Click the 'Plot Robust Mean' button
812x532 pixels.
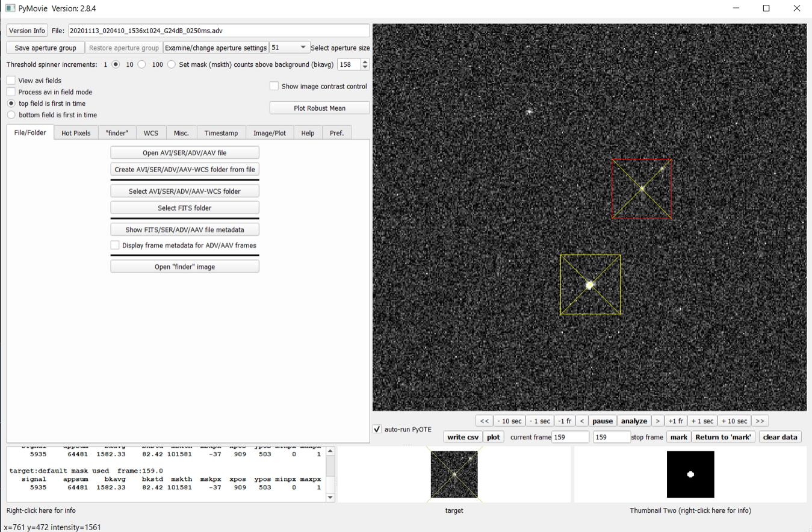click(x=320, y=108)
